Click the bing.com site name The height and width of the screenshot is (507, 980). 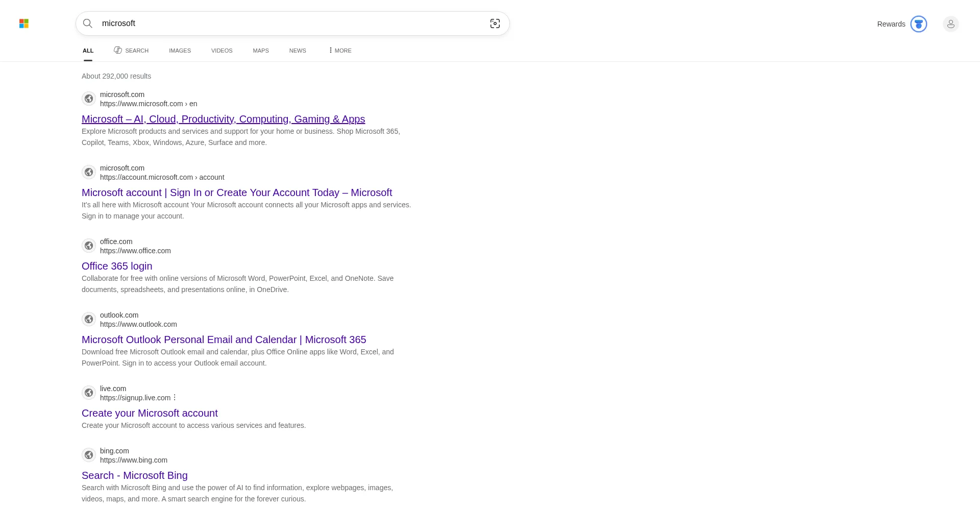tap(114, 451)
